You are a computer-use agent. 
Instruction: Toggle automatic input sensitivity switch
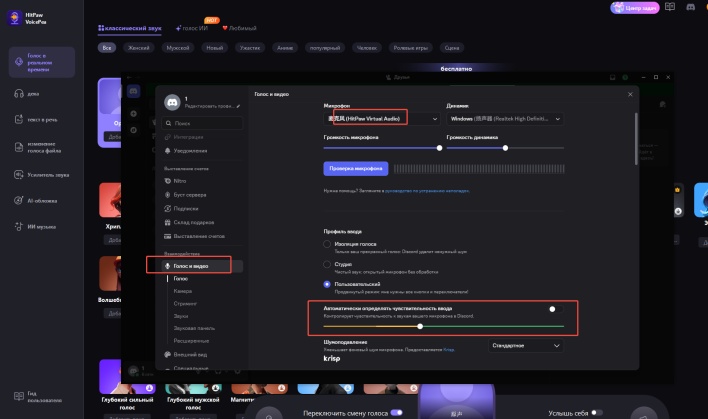[555, 309]
